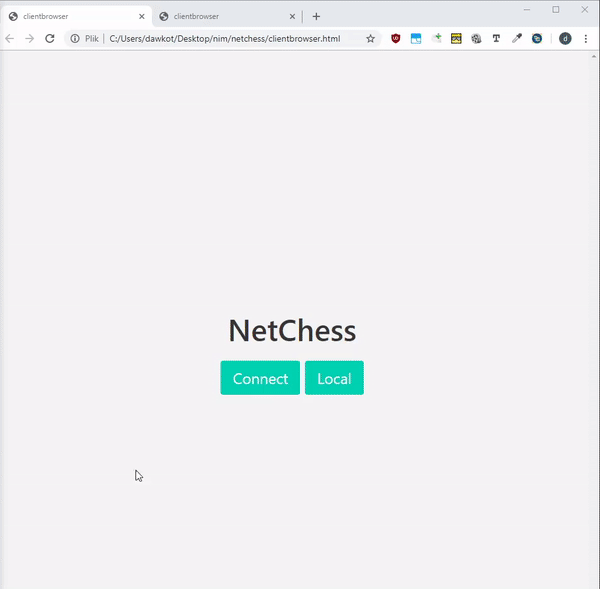Image resolution: width=600 pixels, height=589 pixels.
Task: Go back to previous page
Action: pyautogui.click(x=10, y=39)
